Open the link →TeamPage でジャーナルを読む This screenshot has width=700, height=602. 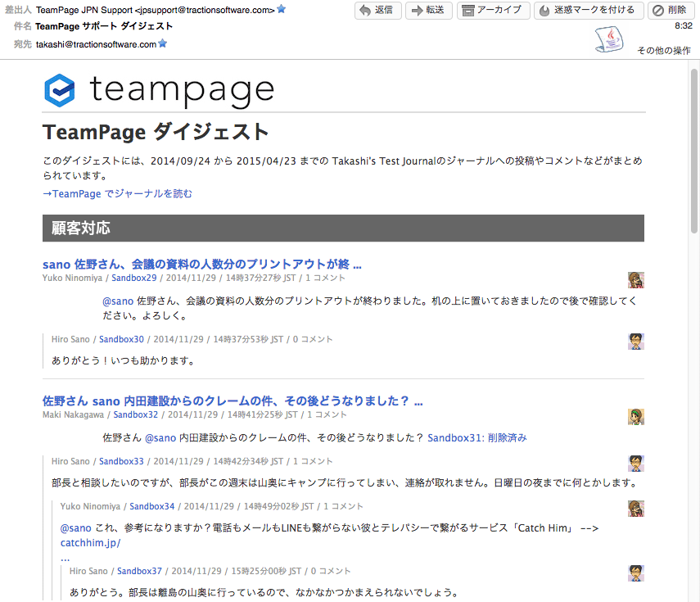pyautogui.click(x=118, y=194)
